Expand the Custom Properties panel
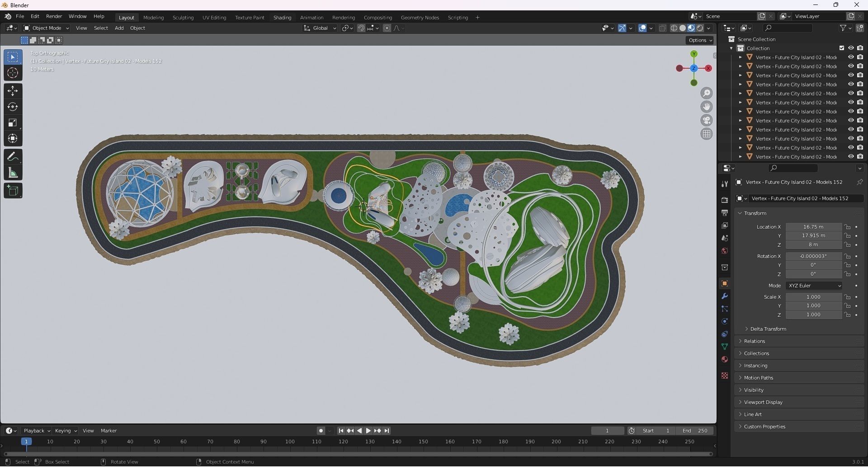The image size is (868, 470). click(x=764, y=427)
